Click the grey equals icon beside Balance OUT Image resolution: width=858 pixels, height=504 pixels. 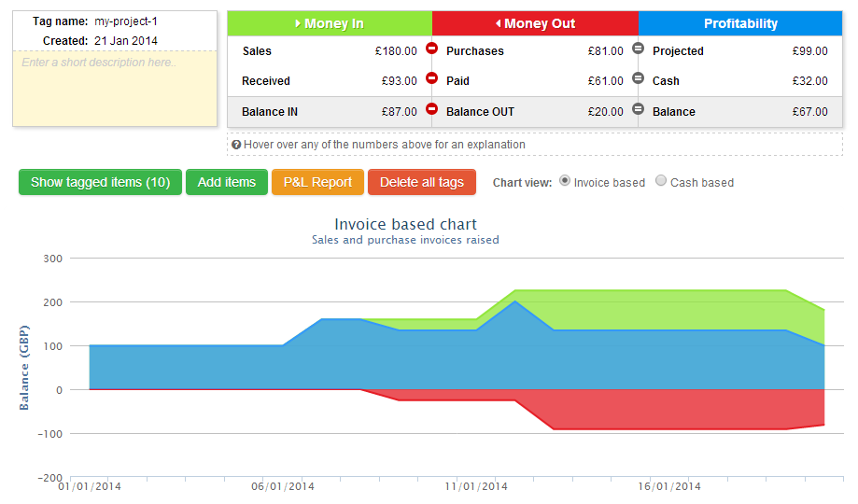point(638,109)
